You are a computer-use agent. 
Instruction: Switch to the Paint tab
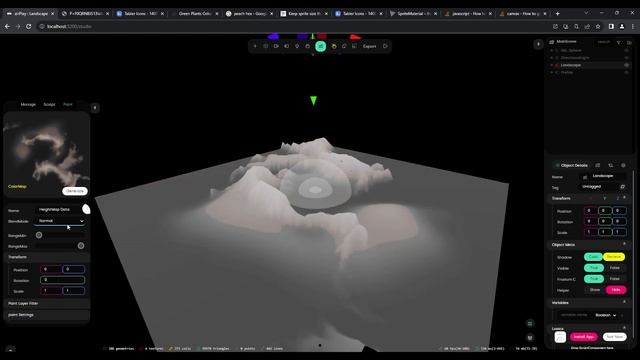pos(68,104)
